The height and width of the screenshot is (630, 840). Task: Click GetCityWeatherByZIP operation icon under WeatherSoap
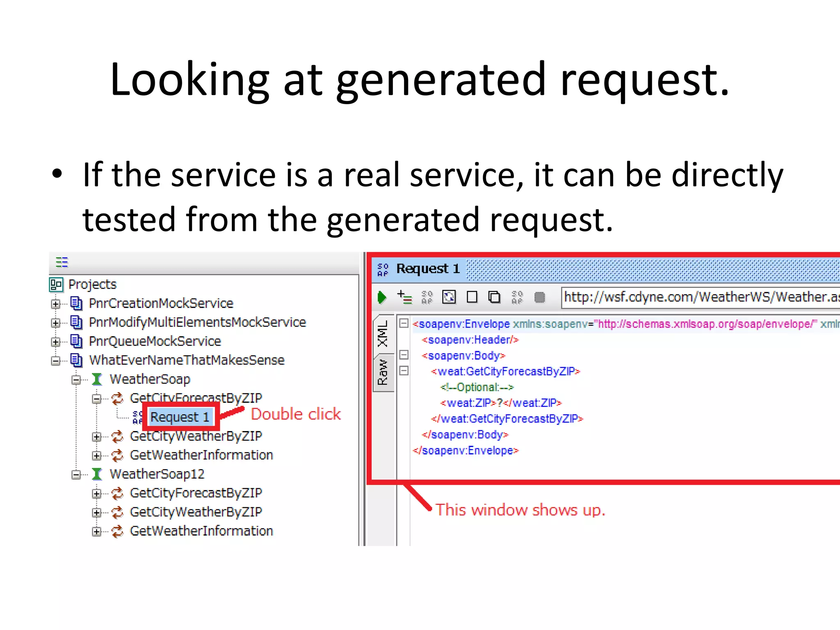(x=117, y=436)
